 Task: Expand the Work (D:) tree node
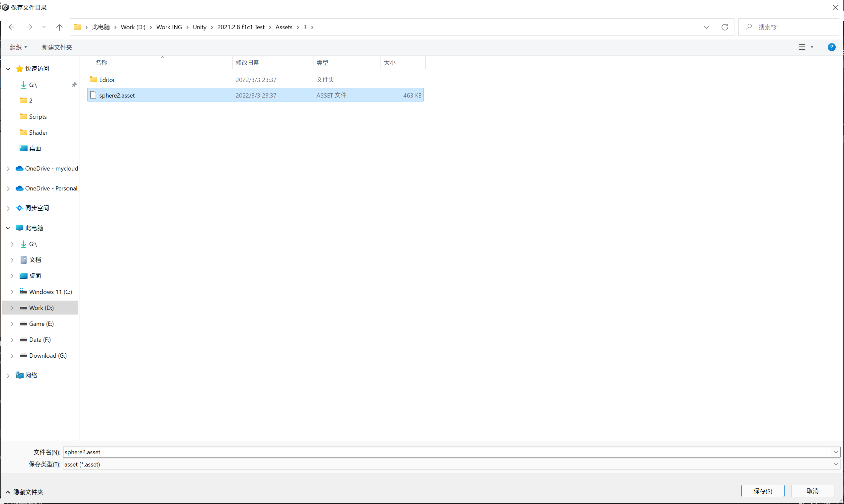tap(12, 308)
